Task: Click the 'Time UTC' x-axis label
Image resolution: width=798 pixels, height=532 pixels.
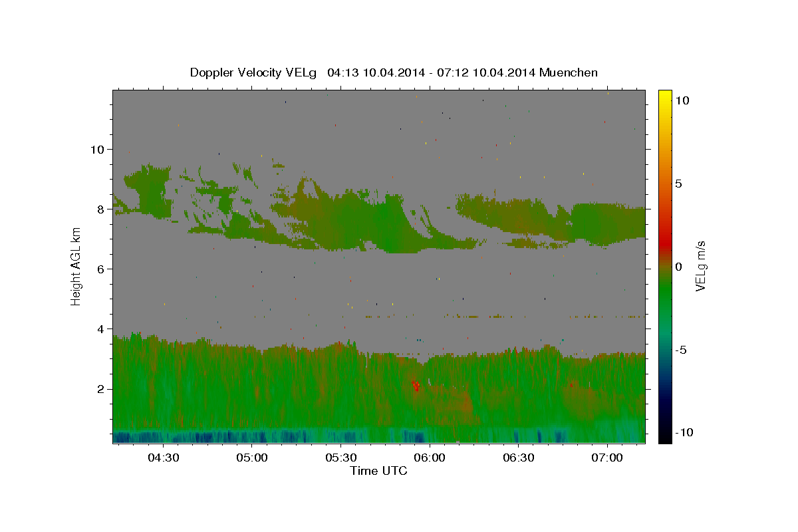Action: click(x=378, y=471)
